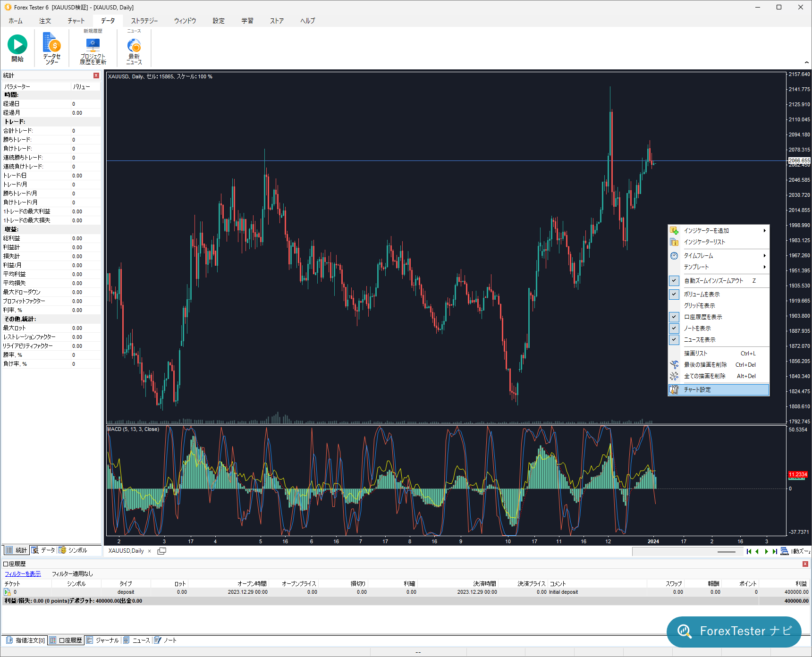Image resolution: width=812 pixels, height=657 pixels.
Task: Click the タイムフレーム clock icon
Action: (x=674, y=256)
